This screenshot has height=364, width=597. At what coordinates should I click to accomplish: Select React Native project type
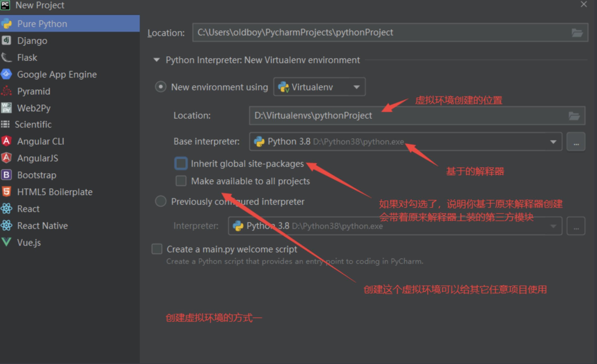pos(42,225)
